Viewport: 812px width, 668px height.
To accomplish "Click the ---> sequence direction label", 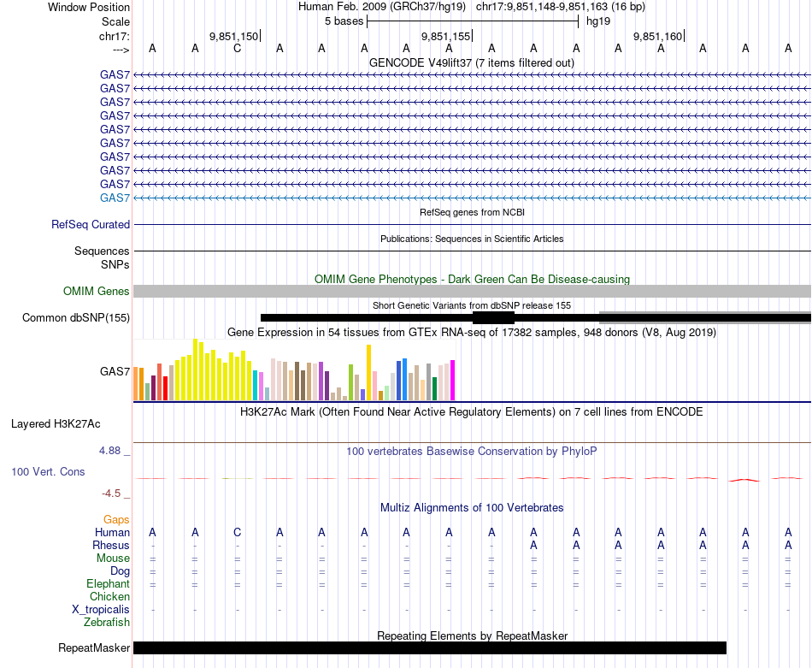I will pos(121,50).
